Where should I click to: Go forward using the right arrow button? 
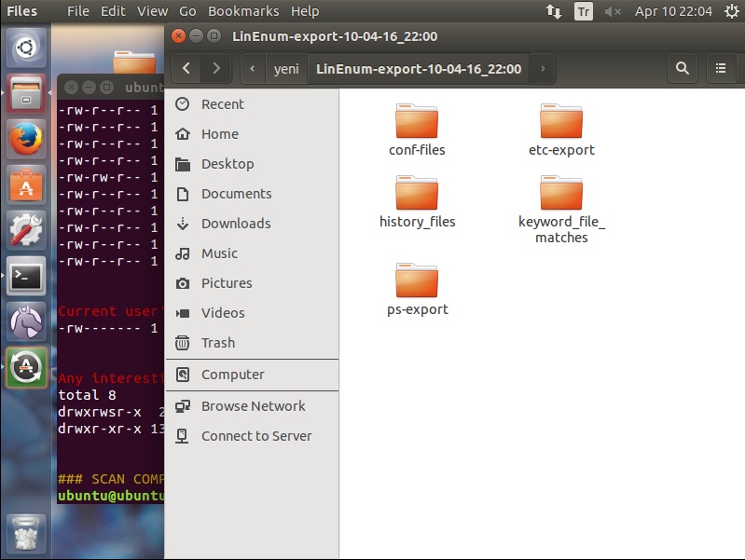pyautogui.click(x=216, y=68)
